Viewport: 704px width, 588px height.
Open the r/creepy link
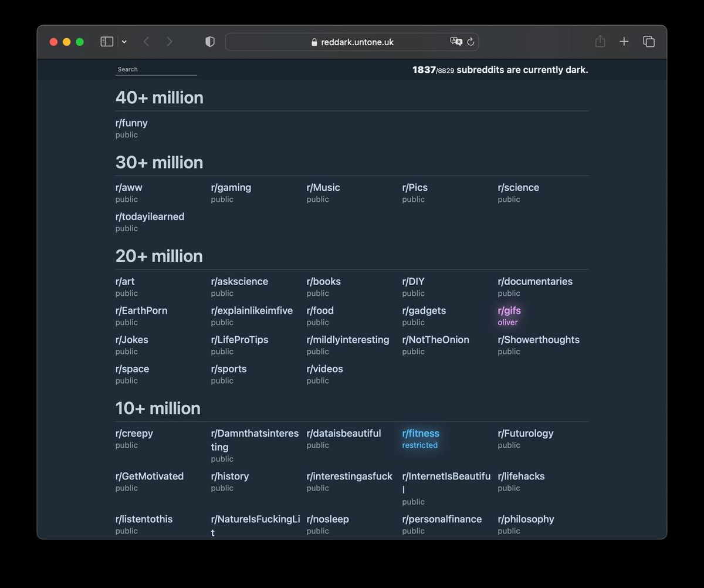[134, 434]
